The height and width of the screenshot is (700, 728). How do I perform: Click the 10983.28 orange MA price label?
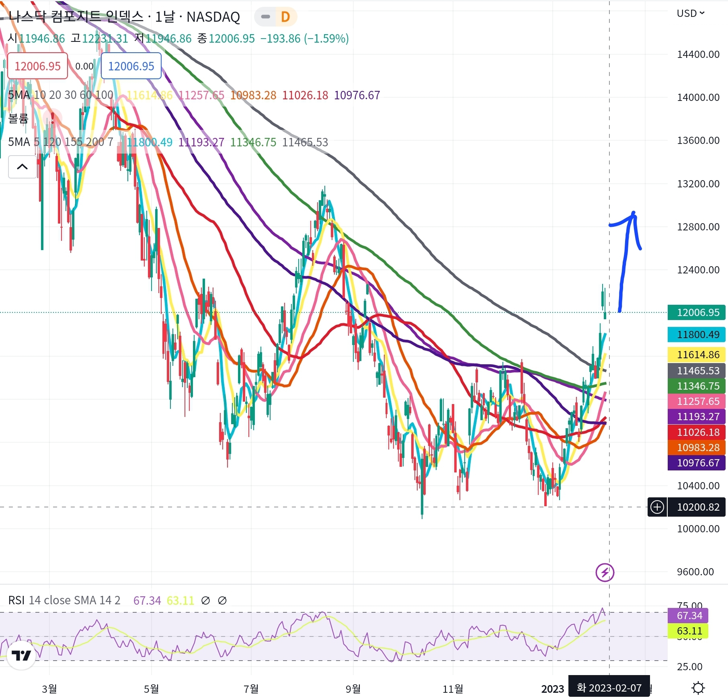pyautogui.click(x=697, y=448)
